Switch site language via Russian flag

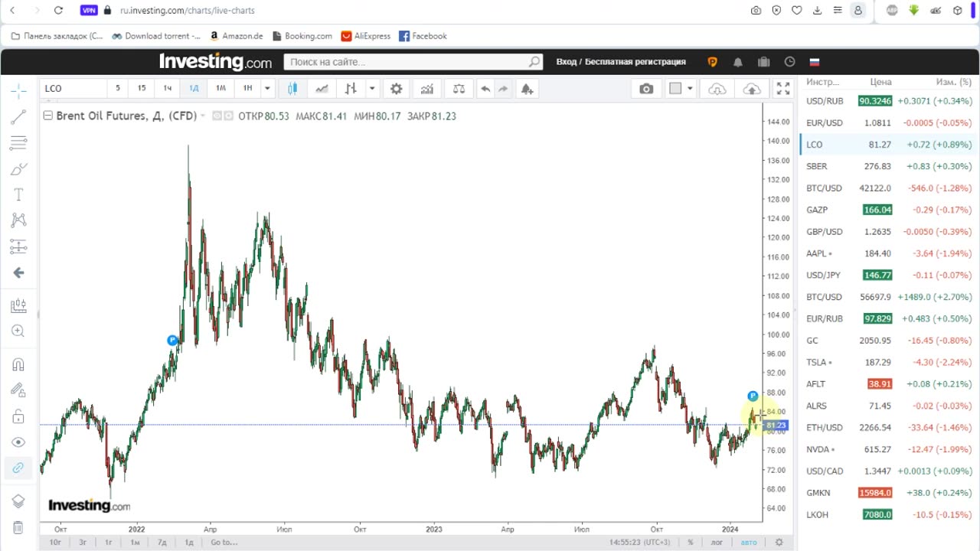(815, 62)
